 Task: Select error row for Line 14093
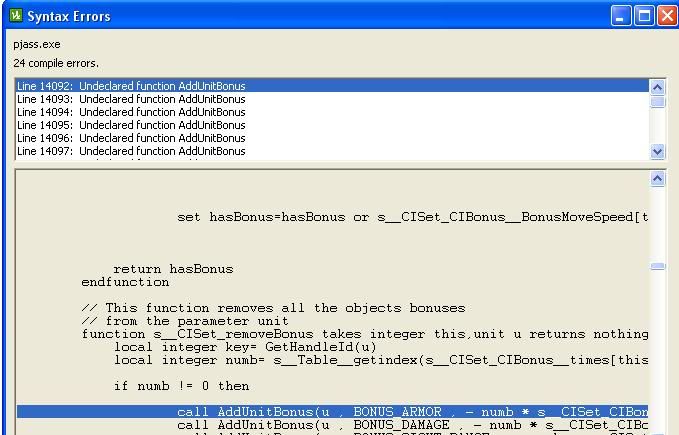click(332, 99)
